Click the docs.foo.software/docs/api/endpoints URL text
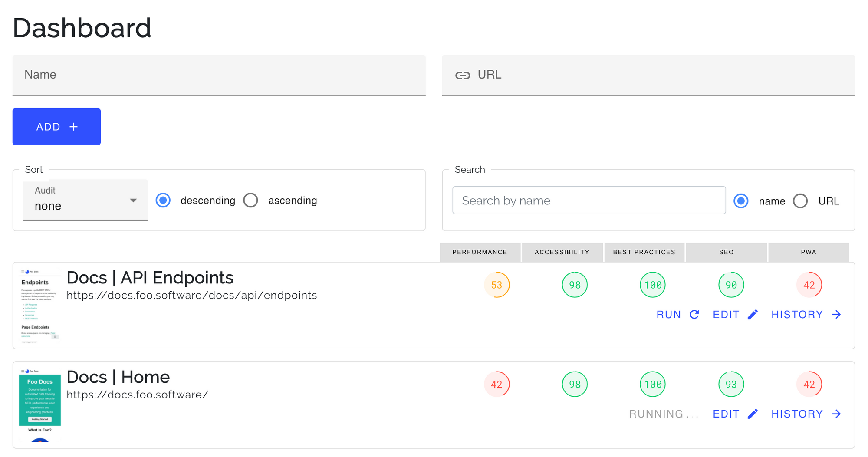This screenshot has width=868, height=457. tap(192, 296)
